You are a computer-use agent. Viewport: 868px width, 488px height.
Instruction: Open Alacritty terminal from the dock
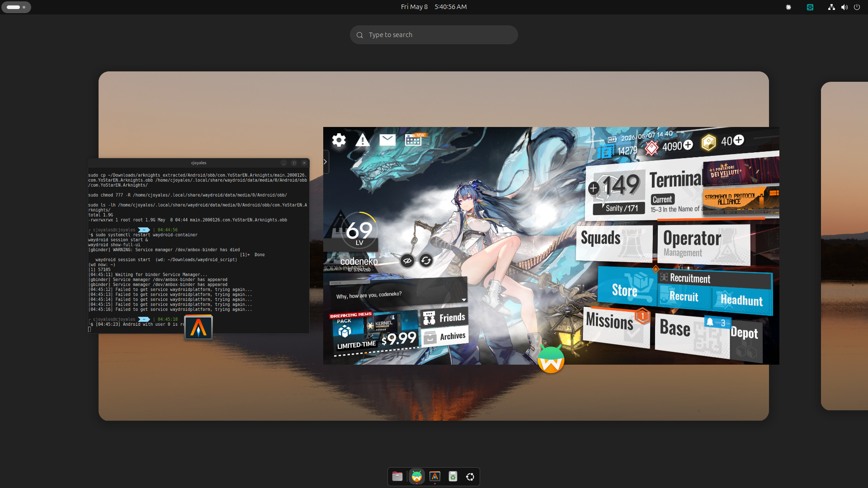[435, 476]
